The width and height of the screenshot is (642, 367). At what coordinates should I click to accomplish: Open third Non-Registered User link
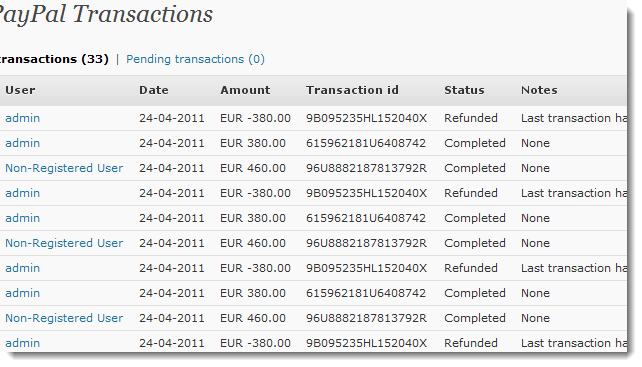pyautogui.click(x=64, y=318)
